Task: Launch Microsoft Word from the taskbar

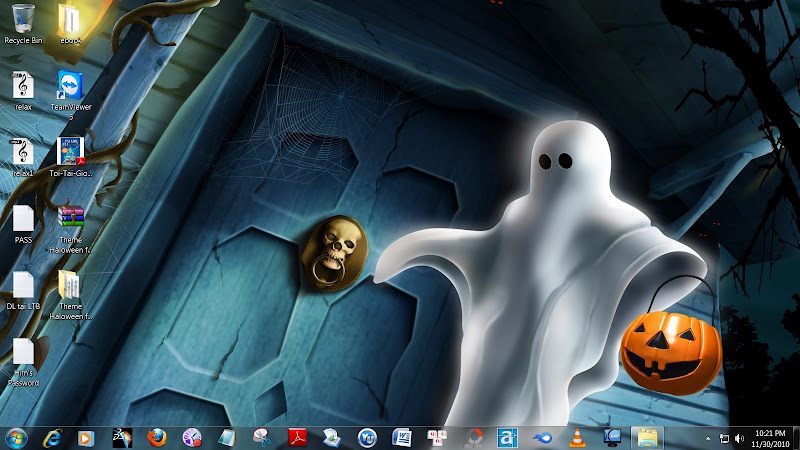Action: (402, 438)
